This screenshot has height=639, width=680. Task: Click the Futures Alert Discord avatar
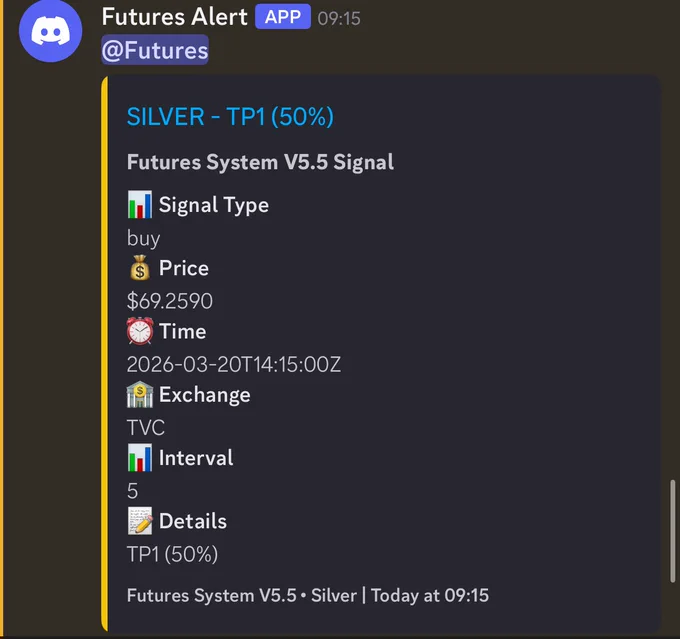51,31
